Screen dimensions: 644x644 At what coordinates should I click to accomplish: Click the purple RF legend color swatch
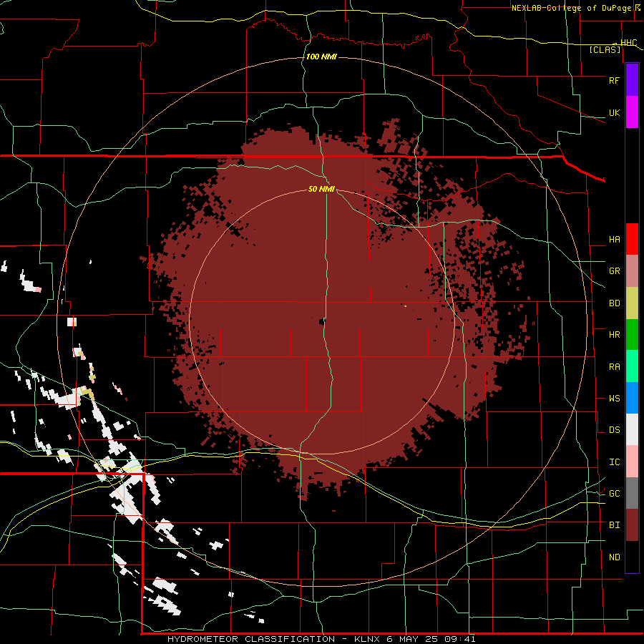632,80
